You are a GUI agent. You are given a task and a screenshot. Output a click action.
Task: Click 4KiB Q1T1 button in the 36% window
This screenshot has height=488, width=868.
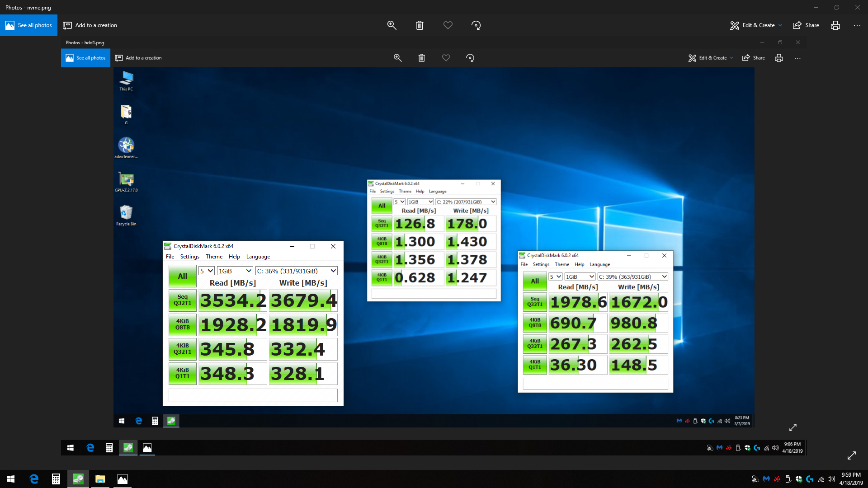(x=183, y=374)
